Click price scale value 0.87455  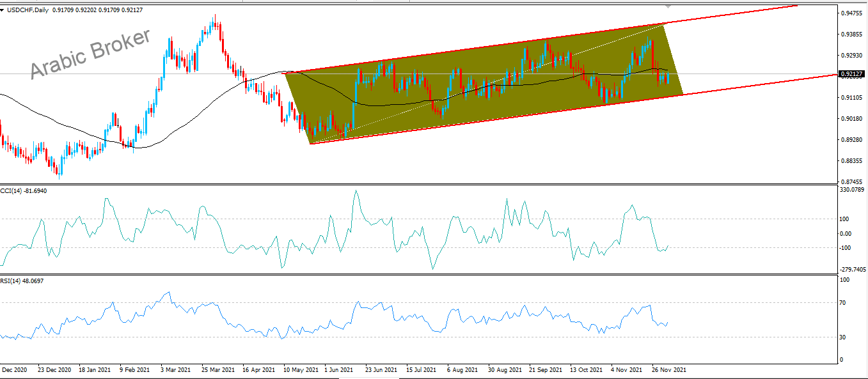852,182
